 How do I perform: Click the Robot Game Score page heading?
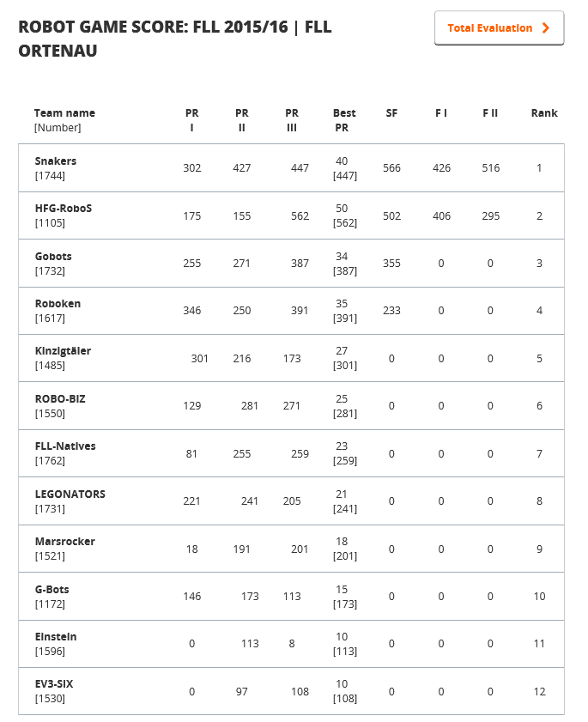click(x=175, y=39)
